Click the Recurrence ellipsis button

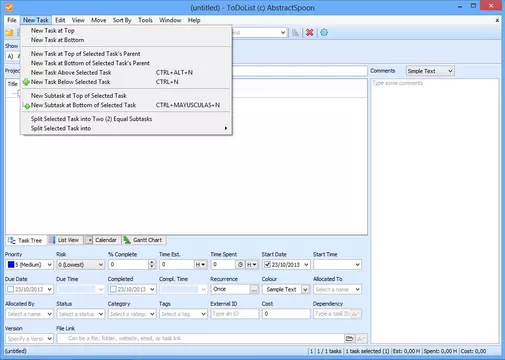click(254, 289)
